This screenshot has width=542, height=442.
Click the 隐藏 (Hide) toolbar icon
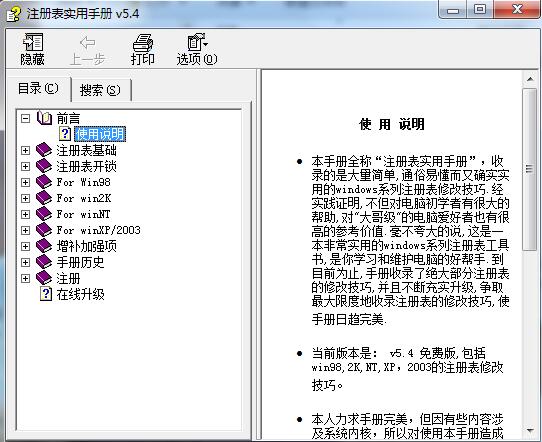click(33, 42)
